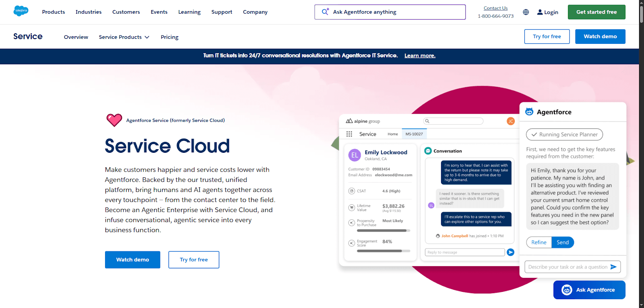This screenshot has height=308, width=644.
Task: Click the Emily Lockwood name
Action: [x=386, y=152]
